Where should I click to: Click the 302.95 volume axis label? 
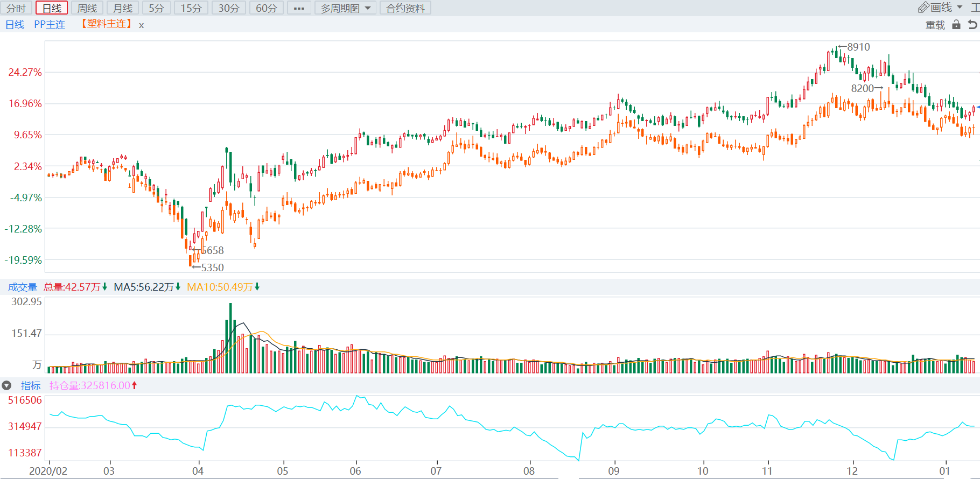(x=26, y=301)
